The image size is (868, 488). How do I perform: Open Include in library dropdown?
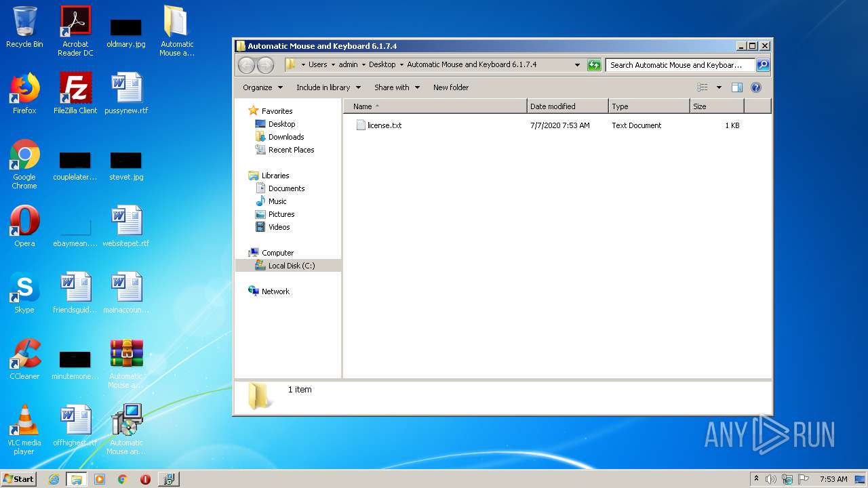(328, 87)
